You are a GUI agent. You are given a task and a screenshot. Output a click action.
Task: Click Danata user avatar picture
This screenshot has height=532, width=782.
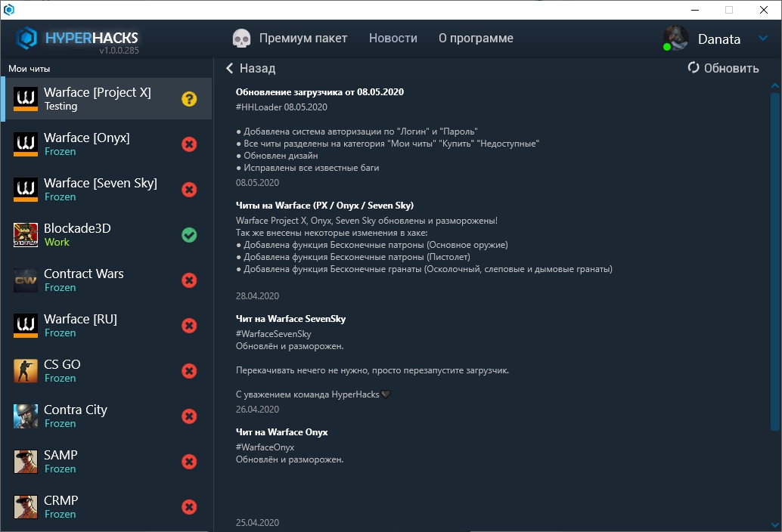pyautogui.click(x=675, y=39)
